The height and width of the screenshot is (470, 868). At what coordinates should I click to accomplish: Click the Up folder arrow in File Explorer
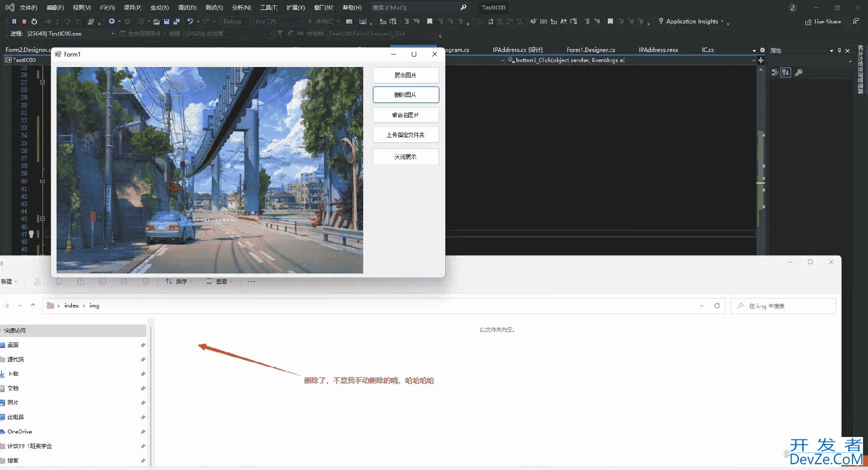tap(33, 305)
